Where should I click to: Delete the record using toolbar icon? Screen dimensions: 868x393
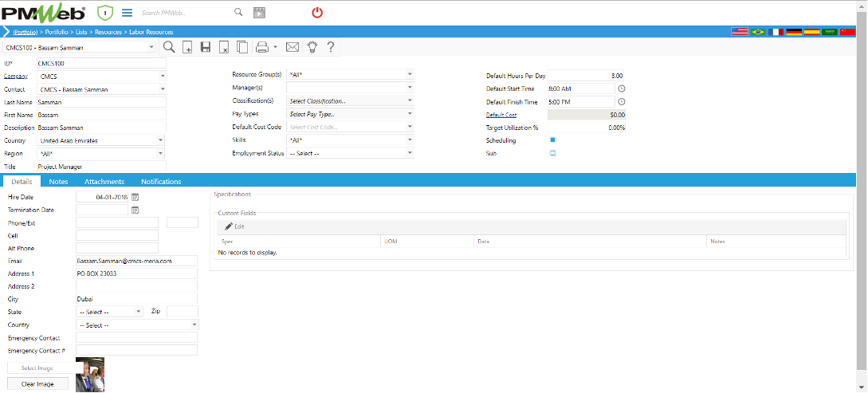(x=224, y=48)
